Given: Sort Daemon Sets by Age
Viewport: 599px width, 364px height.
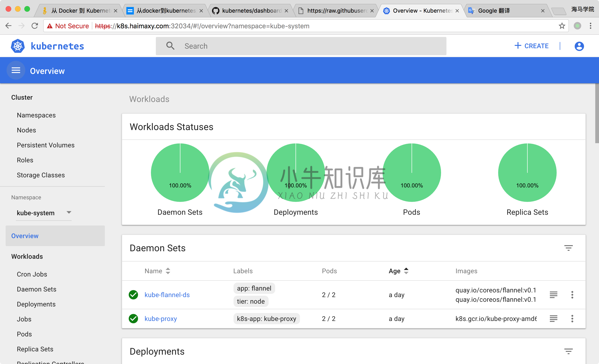Looking at the screenshot, I should (x=399, y=271).
